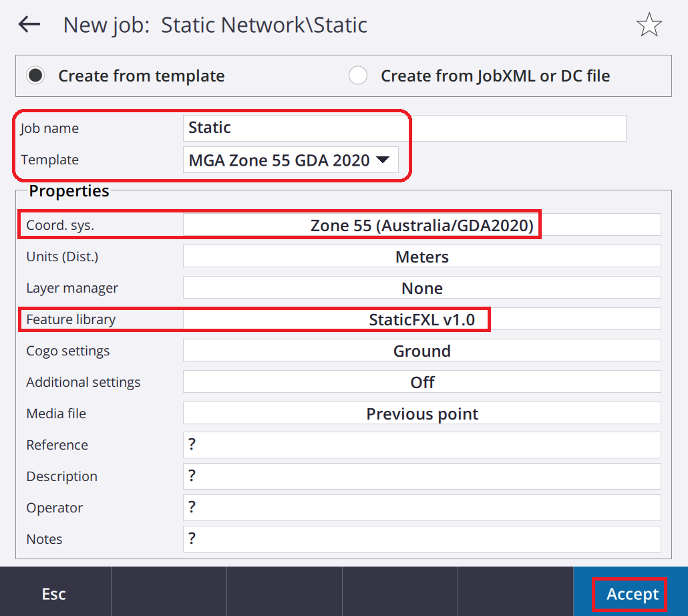This screenshot has height=616, width=688.
Task: Open Coord. sys. Zone 55 (Australia/GDA2020) setting
Action: [x=422, y=225]
